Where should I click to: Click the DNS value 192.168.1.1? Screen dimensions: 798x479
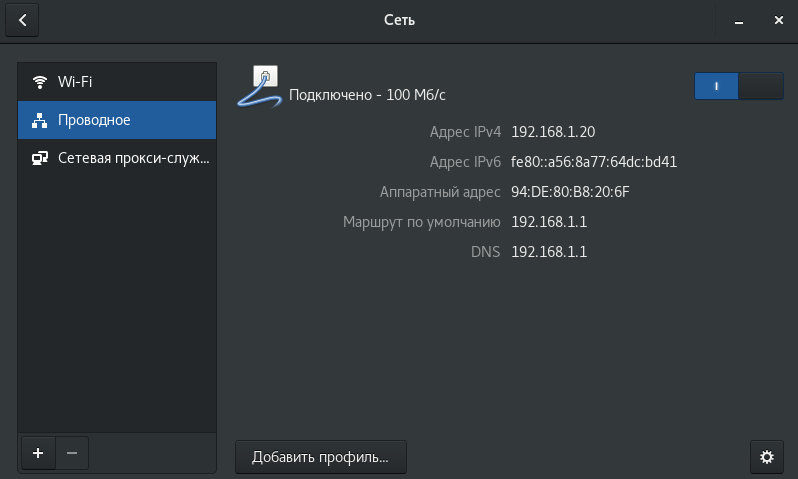click(549, 252)
